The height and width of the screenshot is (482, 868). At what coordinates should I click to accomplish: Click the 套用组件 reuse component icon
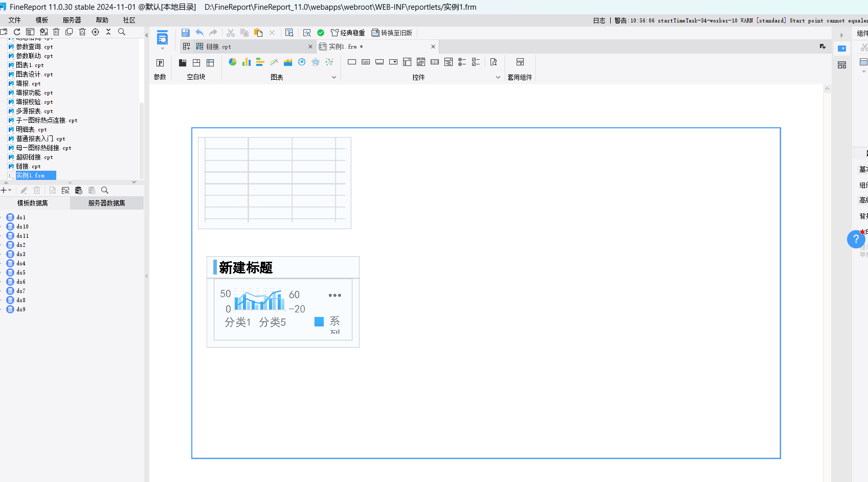(520, 62)
